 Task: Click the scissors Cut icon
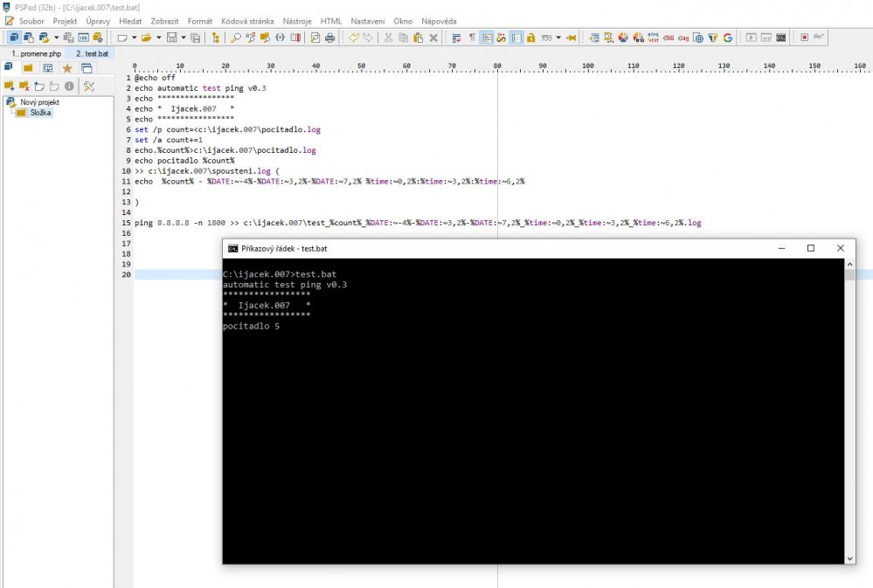click(388, 38)
